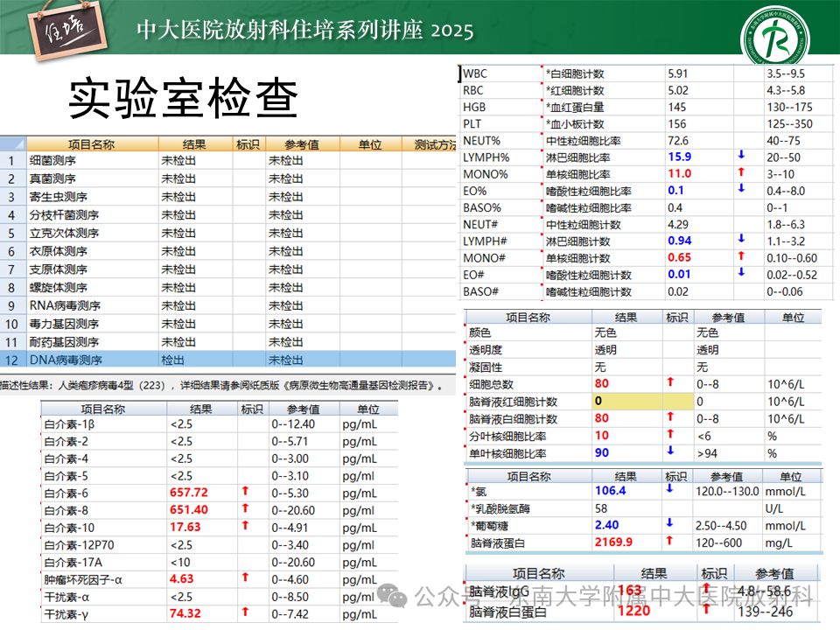This screenshot has width=840, height=630.
Task: Click the red up arrow for 干扰素-γ
Action: pos(246,612)
